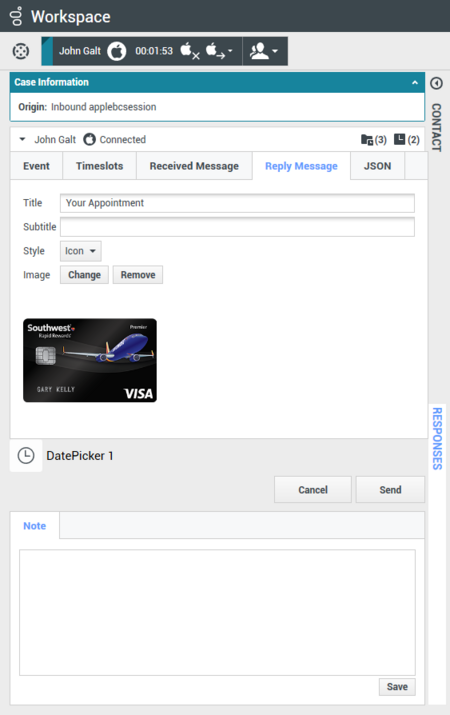Image resolution: width=450 pixels, height=715 pixels.
Task: Click the Change image button
Action: tap(84, 275)
